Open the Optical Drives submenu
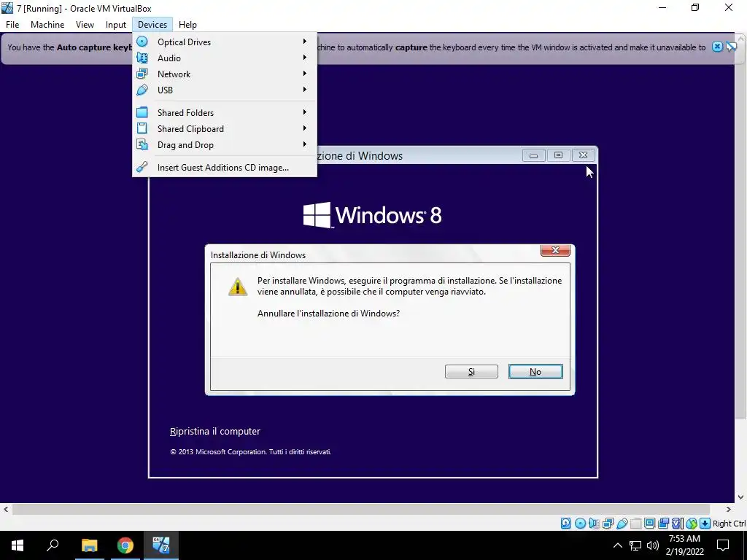747x560 pixels. [225, 42]
